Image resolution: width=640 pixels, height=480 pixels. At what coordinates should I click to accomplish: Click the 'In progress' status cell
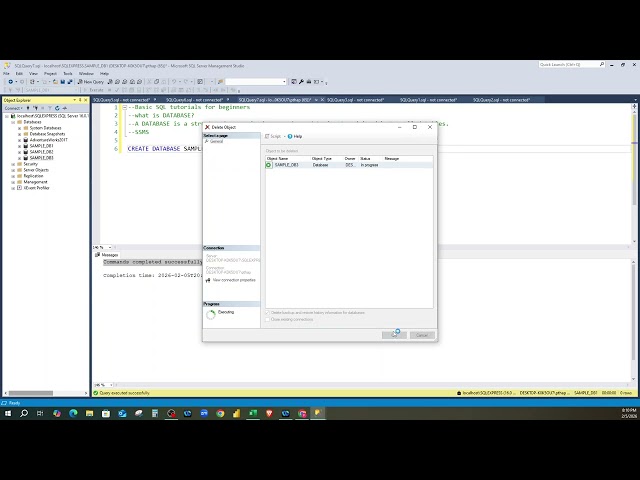(x=369, y=165)
